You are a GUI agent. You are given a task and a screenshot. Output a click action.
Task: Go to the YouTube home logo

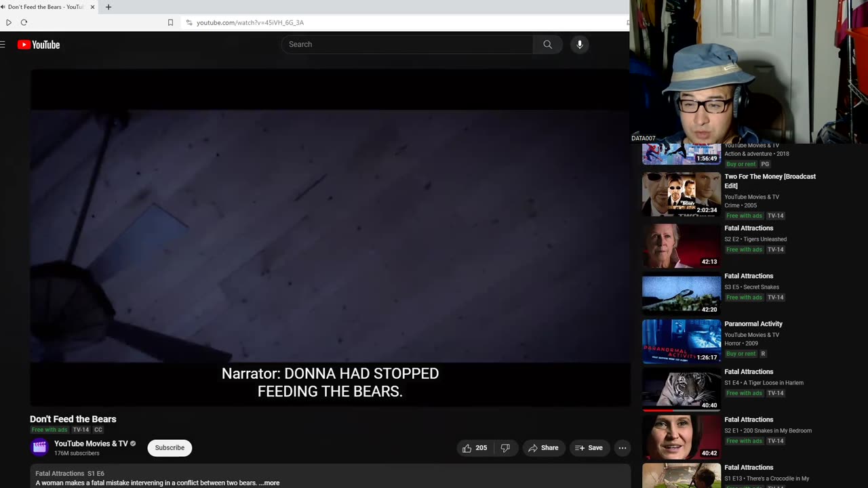tap(39, 45)
